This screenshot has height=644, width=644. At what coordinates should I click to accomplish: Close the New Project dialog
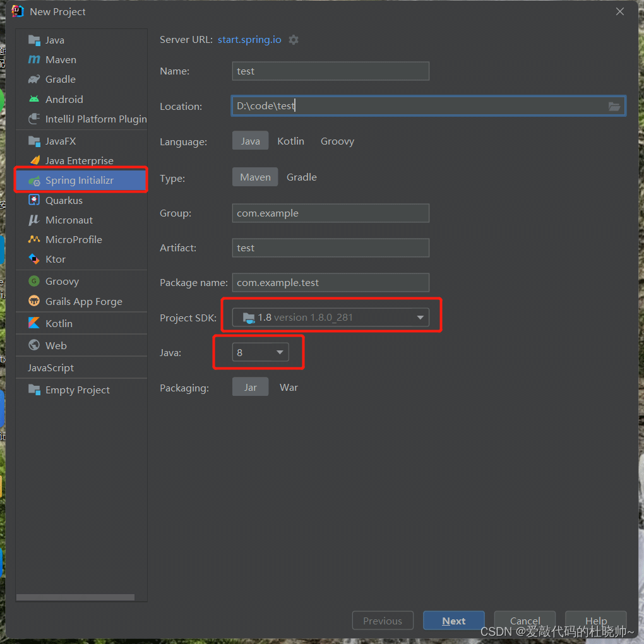pyautogui.click(x=620, y=11)
